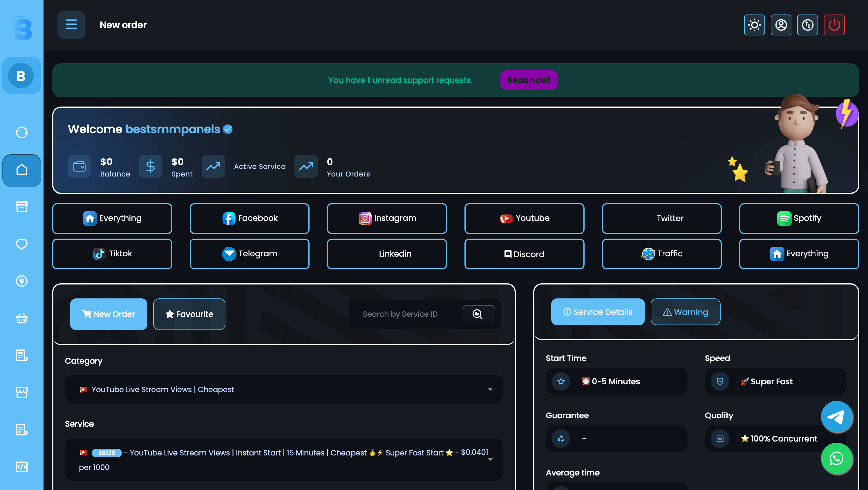Click the red power logout icon

834,25
